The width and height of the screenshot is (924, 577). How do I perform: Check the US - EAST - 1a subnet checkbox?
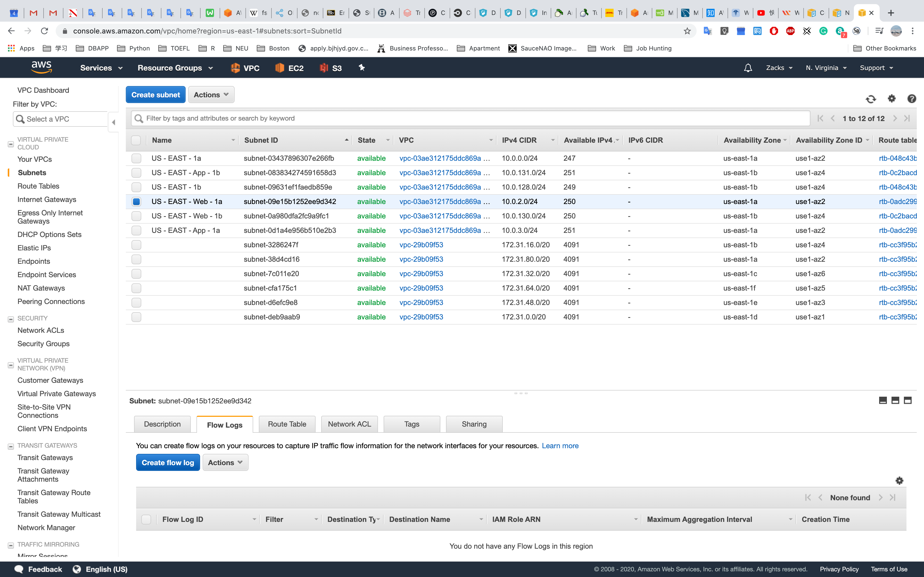tap(136, 158)
